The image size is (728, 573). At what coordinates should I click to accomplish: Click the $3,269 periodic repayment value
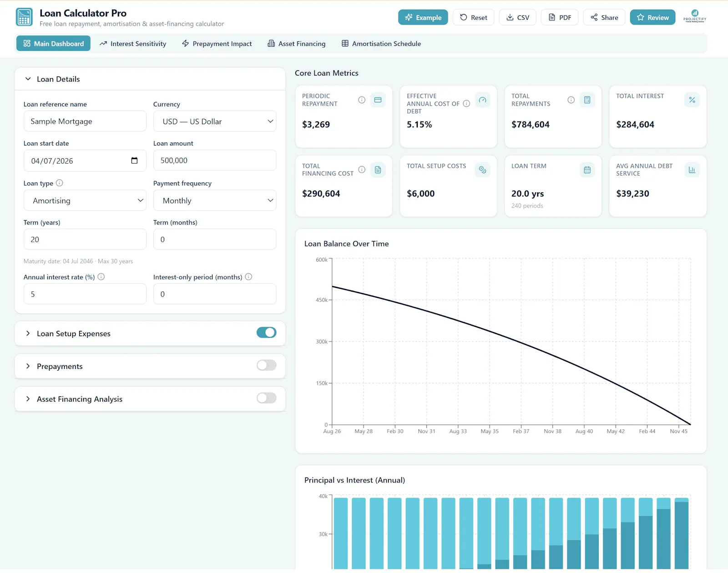[x=316, y=125]
